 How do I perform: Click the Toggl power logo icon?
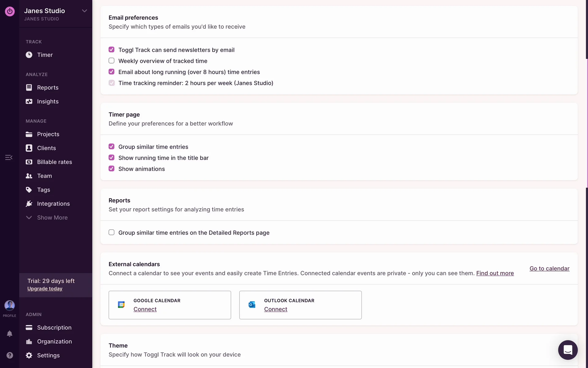[10, 11]
